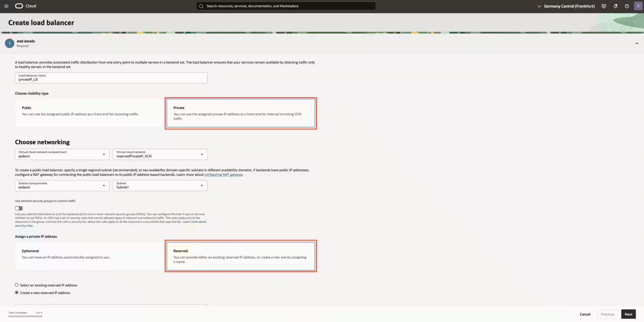Viewport: 644px width, 322px height.
Task: Focus the global search resources field
Action: (286, 6)
